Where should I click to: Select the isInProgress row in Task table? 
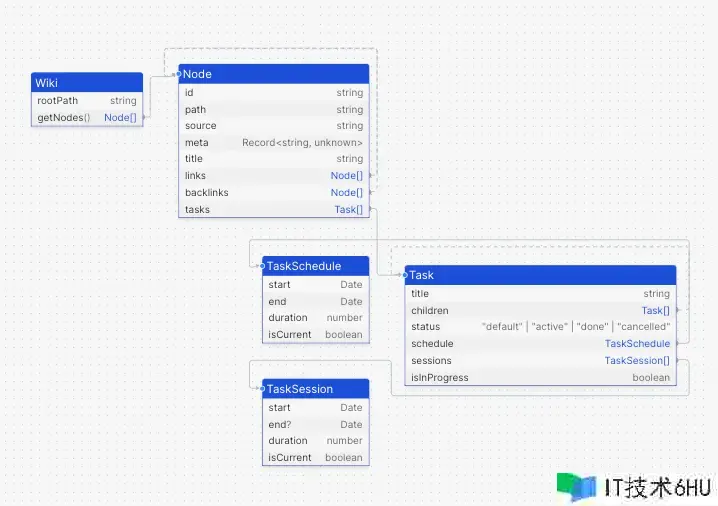click(x=540, y=378)
